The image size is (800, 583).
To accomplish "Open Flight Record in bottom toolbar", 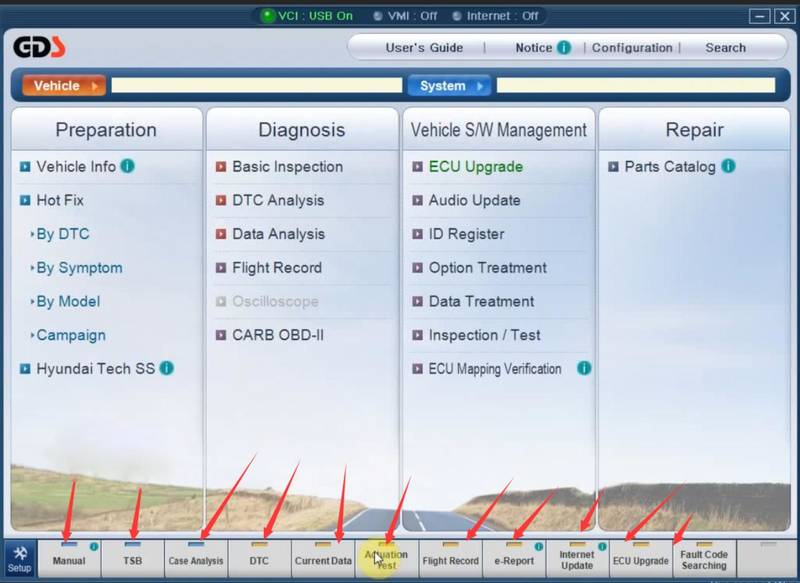I will (450, 559).
